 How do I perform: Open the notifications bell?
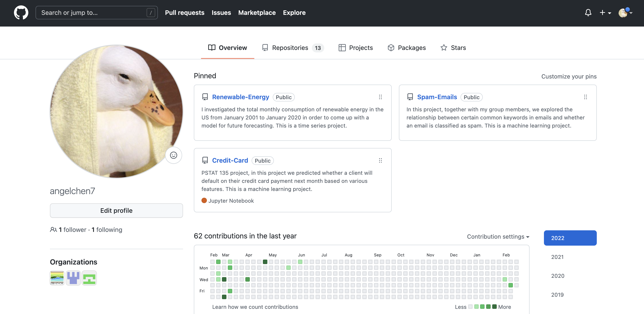(588, 13)
